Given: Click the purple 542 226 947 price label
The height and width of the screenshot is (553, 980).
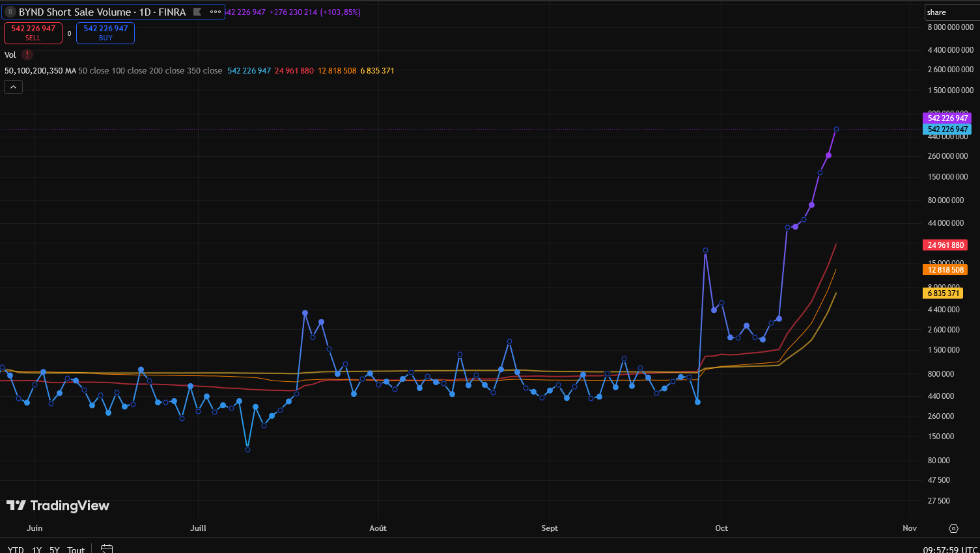Looking at the screenshot, I should coord(947,118).
